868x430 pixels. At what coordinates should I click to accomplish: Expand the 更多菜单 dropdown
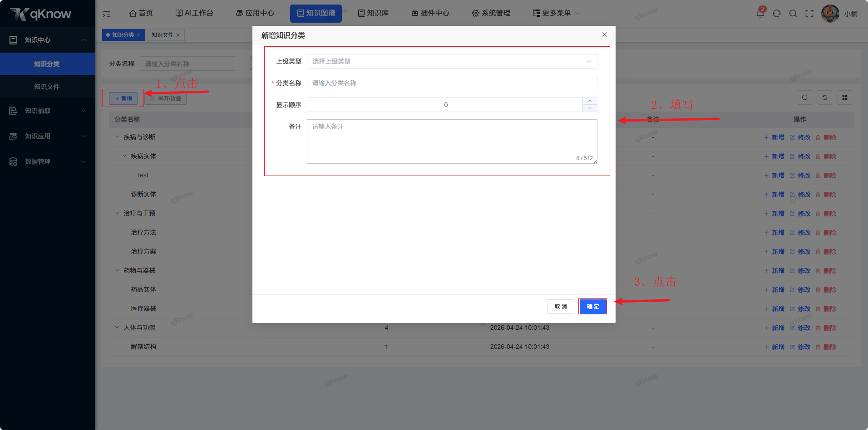click(x=556, y=13)
